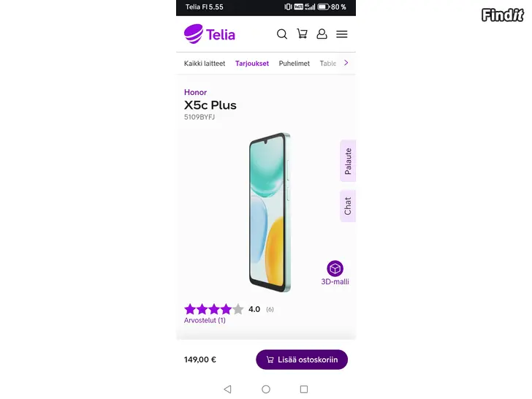The image size is (532, 399).
Task: Open the user account icon
Action: [x=322, y=34]
